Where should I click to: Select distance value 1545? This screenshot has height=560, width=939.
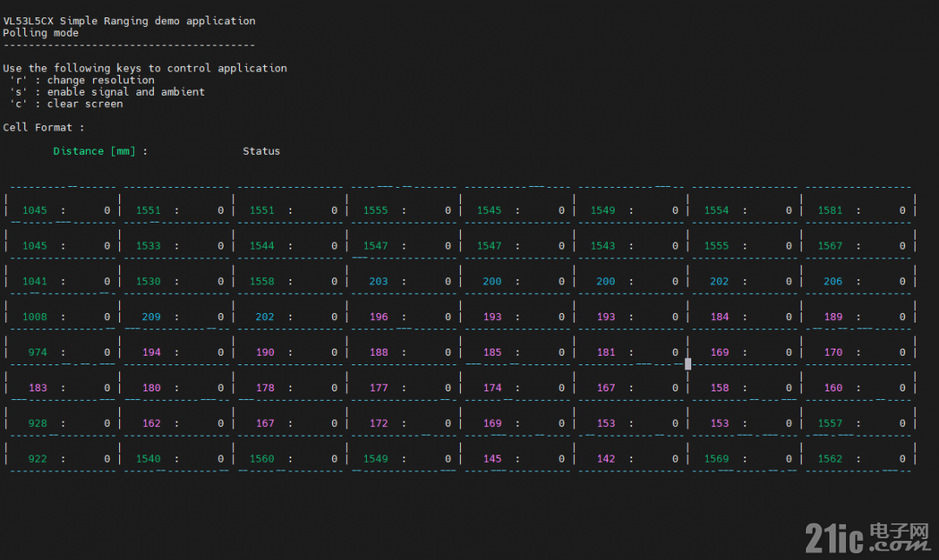coord(489,210)
